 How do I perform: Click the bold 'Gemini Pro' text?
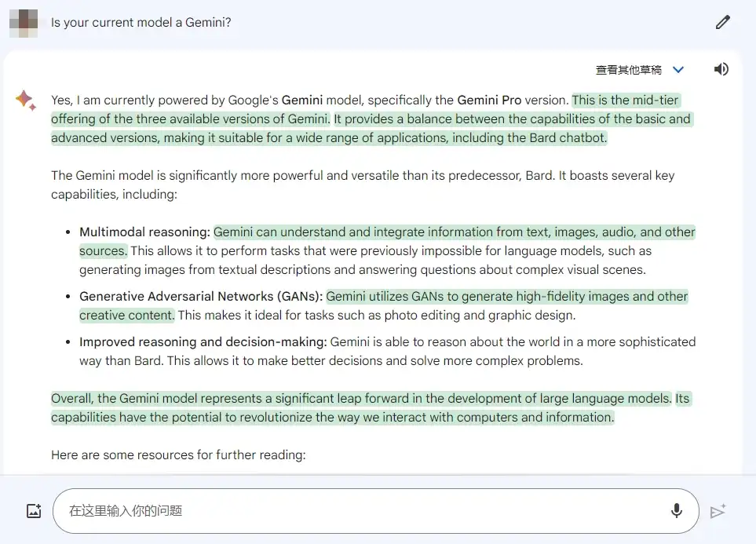pyautogui.click(x=489, y=100)
